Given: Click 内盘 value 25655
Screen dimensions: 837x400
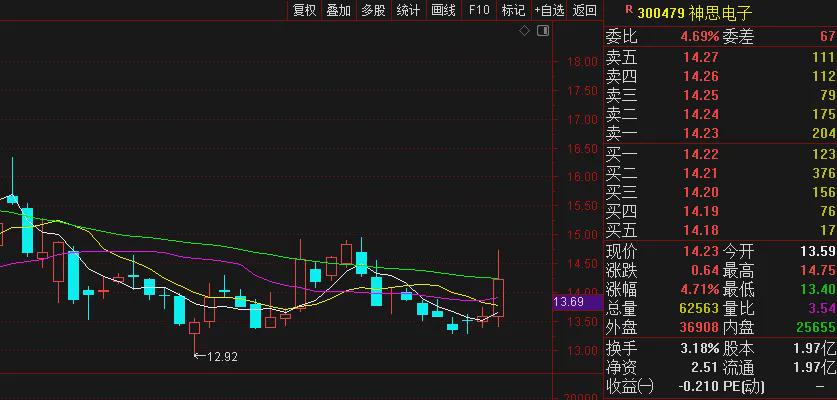Looking at the screenshot, I should coord(816,327).
